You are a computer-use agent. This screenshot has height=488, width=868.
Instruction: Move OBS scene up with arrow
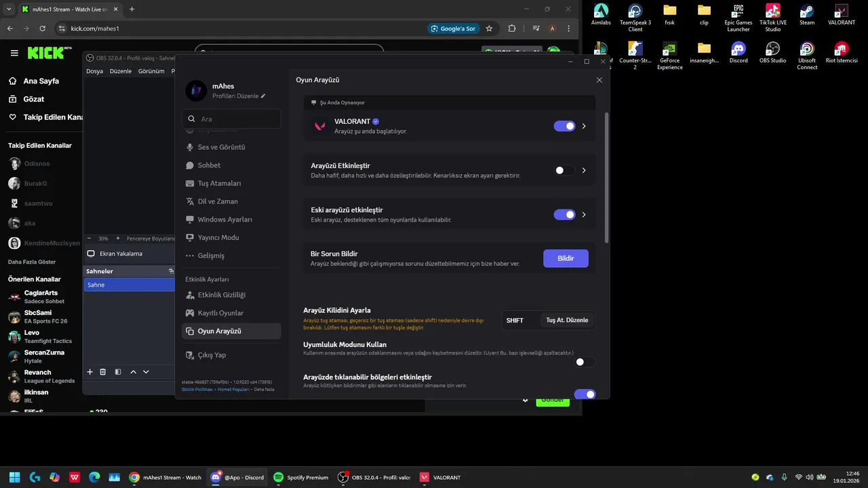133,372
